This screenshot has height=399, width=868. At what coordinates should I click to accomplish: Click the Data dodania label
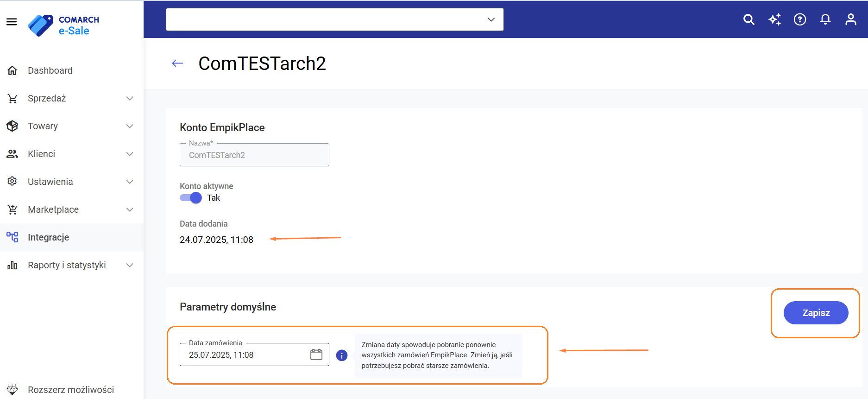204,224
